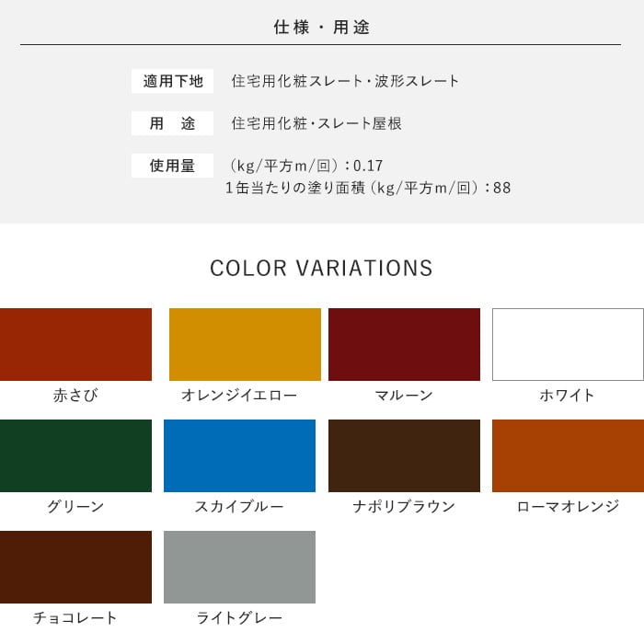Select the スカイブルー swatch

(x=239, y=455)
